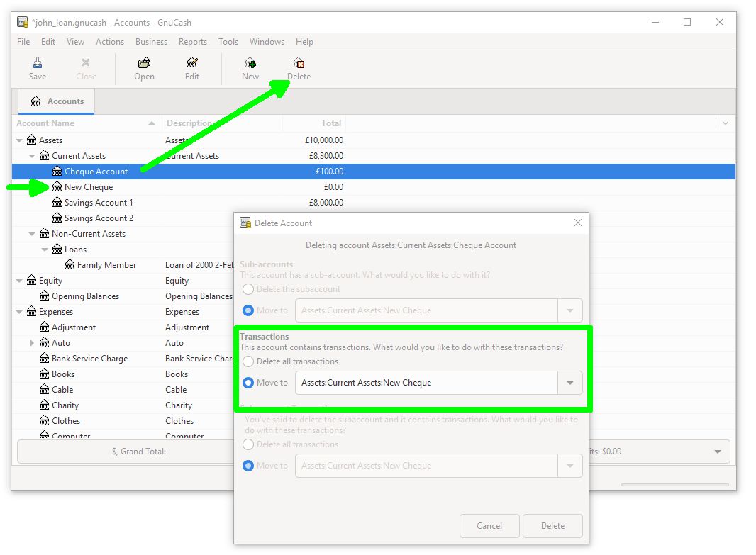This screenshot has width=756, height=555.
Task: Close the Delete Account dialog
Action: click(x=577, y=223)
